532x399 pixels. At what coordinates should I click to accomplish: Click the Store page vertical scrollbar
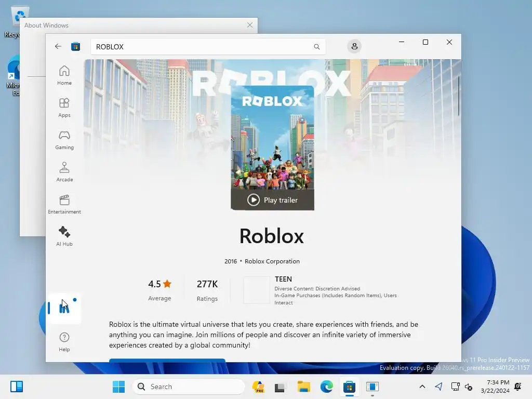tap(459, 96)
